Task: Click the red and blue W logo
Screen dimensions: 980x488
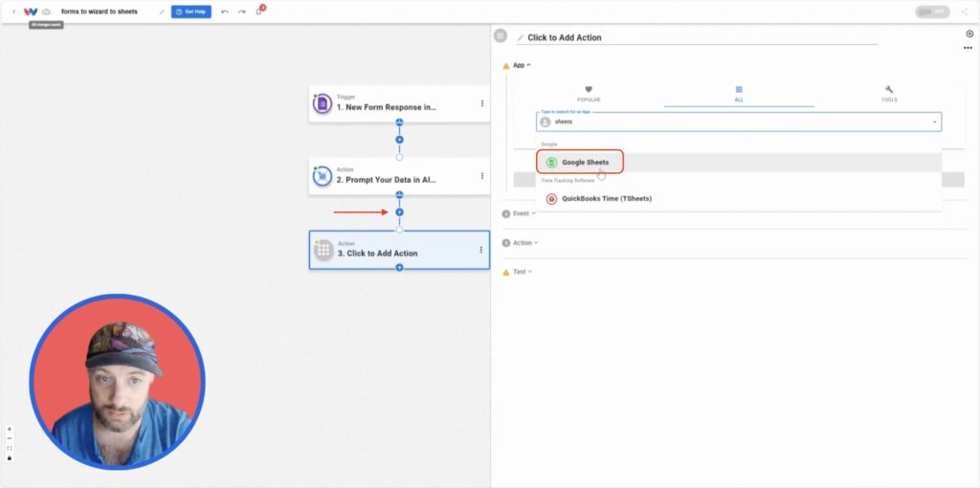Action: [x=31, y=11]
